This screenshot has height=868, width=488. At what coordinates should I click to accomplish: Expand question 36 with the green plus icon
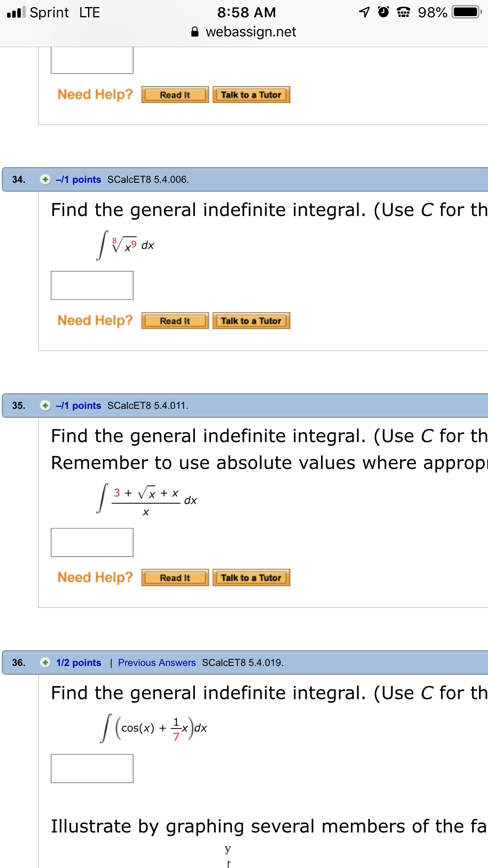pyautogui.click(x=46, y=662)
